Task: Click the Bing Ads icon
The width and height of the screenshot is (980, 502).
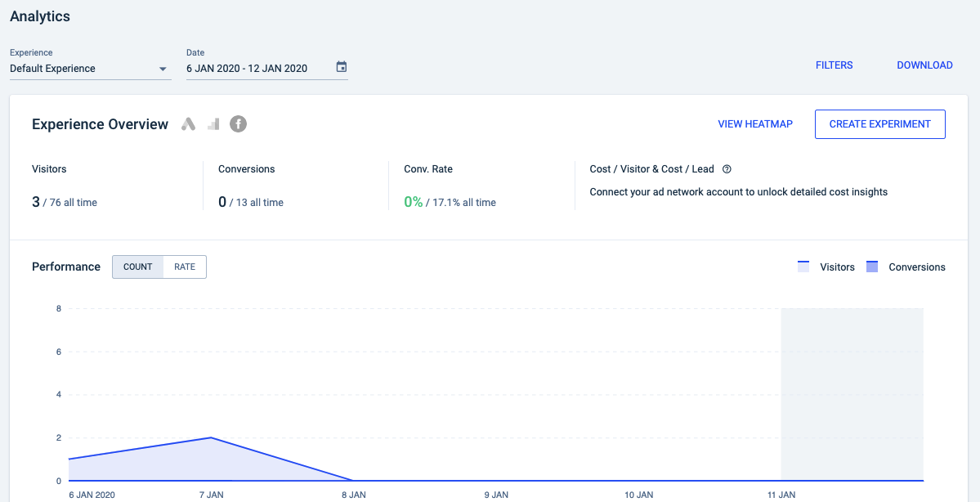Action: point(214,123)
